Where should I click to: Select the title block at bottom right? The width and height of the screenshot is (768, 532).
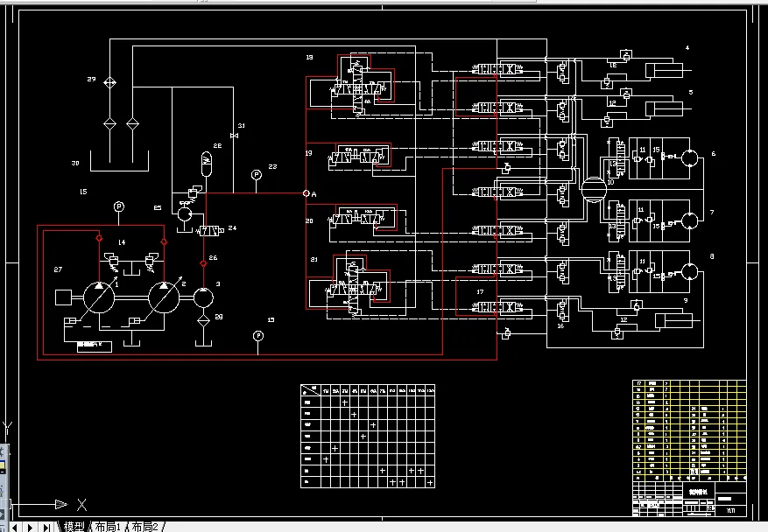[x=689, y=499]
